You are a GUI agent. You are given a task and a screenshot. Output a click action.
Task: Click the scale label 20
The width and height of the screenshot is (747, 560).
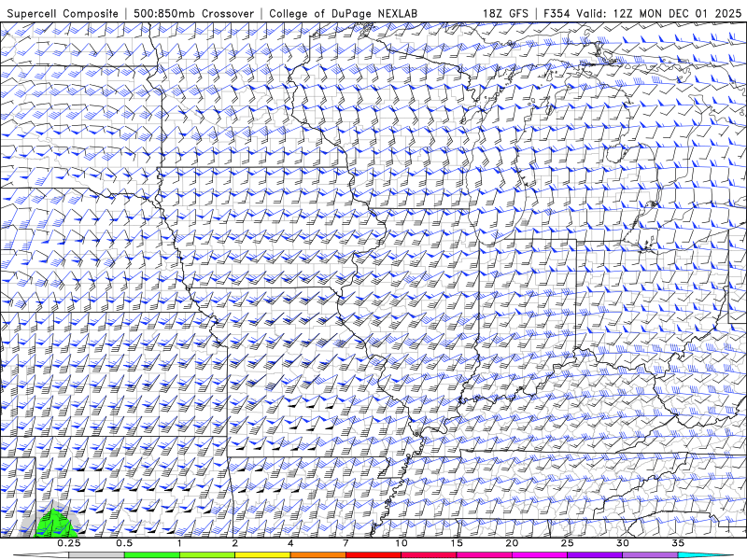point(512,543)
